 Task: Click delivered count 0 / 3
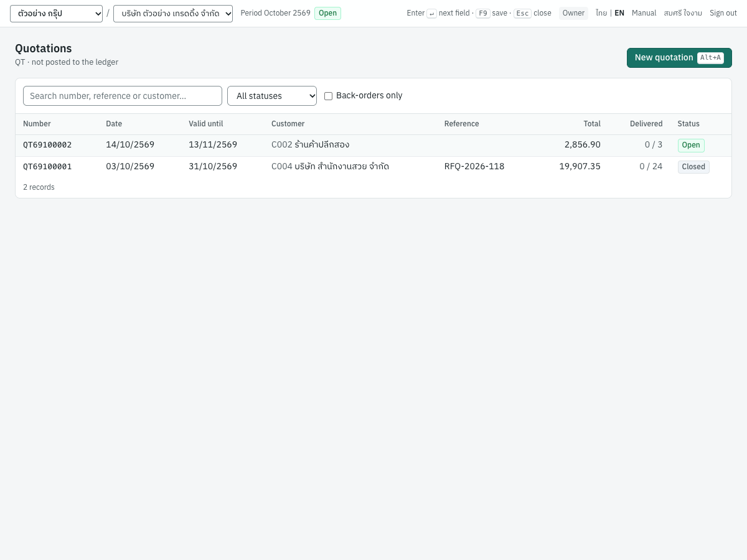click(x=654, y=145)
